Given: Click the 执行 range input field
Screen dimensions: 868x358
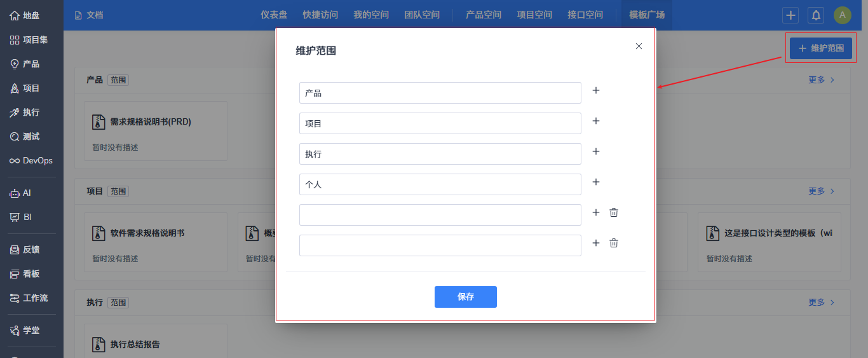Looking at the screenshot, I should tap(440, 154).
